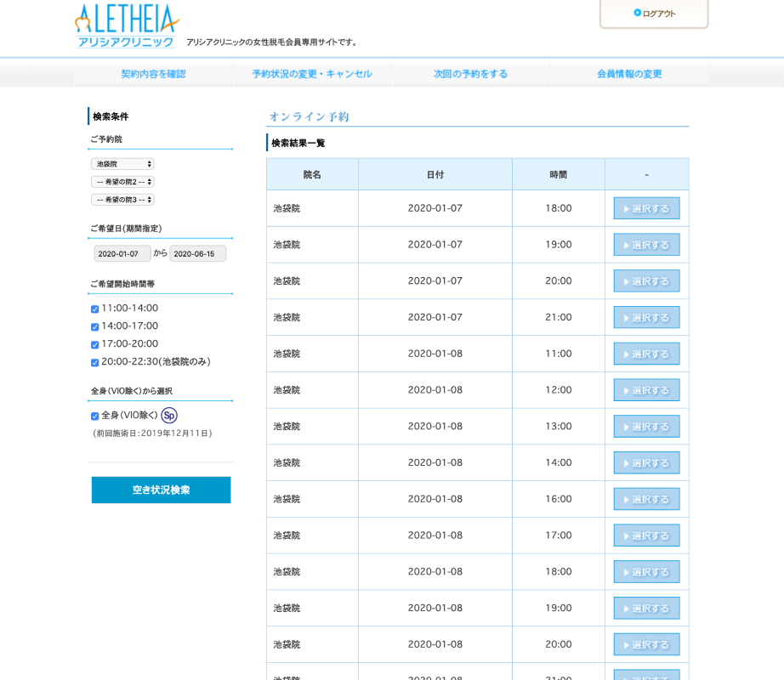Navigate to 次回の予約をする
This screenshot has width=784, height=680.
point(470,74)
